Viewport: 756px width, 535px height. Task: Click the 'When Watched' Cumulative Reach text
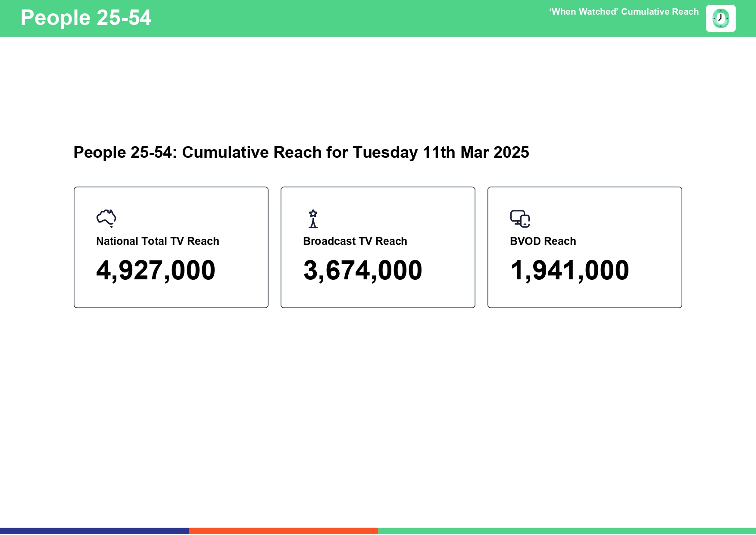click(623, 12)
